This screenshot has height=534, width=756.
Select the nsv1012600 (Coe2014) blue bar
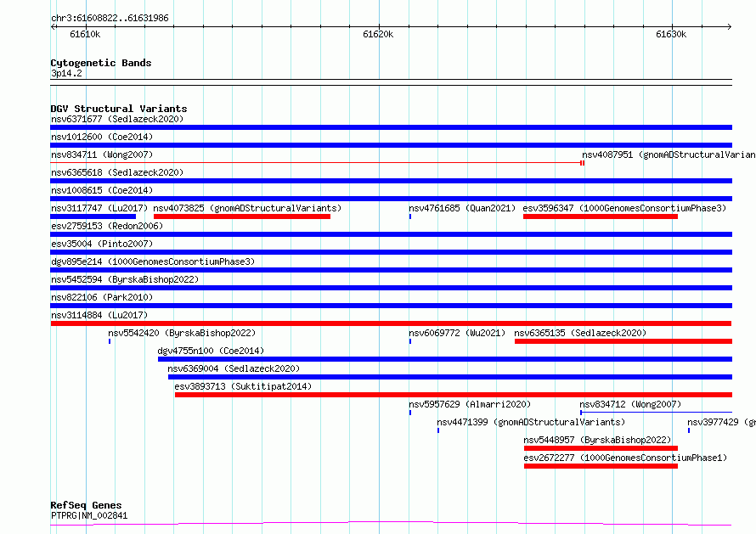pos(391,145)
